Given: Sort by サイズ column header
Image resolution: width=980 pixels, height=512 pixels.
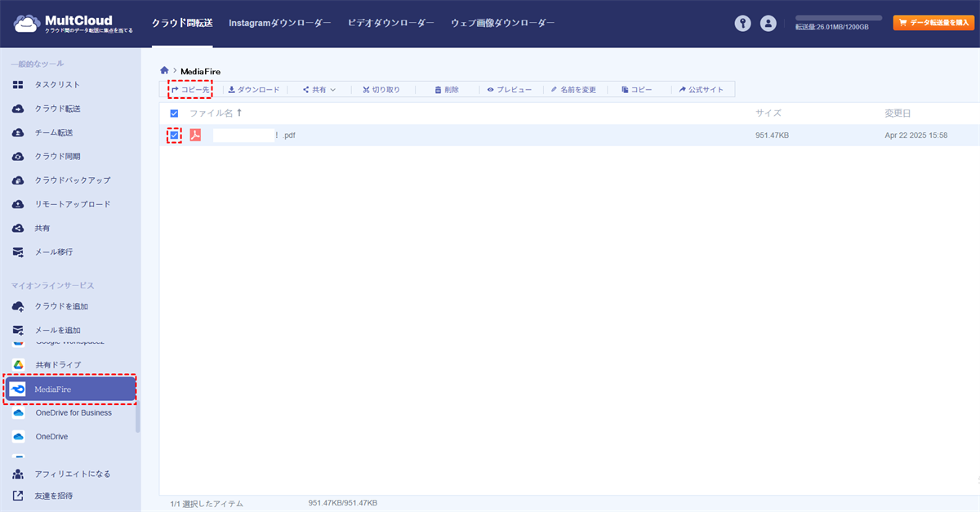Looking at the screenshot, I should (768, 114).
